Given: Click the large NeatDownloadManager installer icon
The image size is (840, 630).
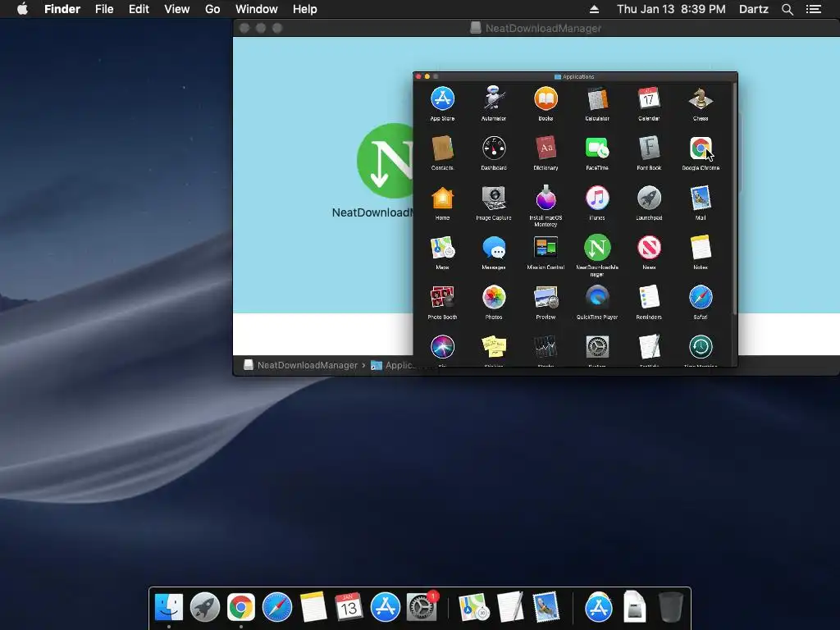Looking at the screenshot, I should click(x=386, y=161).
